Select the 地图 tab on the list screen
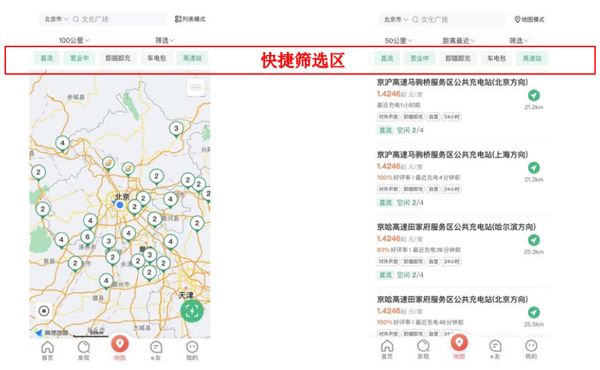 pyautogui.click(x=459, y=347)
